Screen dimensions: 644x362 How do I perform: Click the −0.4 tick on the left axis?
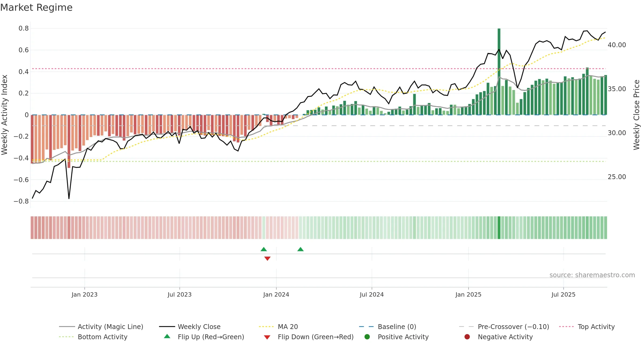[21, 158]
